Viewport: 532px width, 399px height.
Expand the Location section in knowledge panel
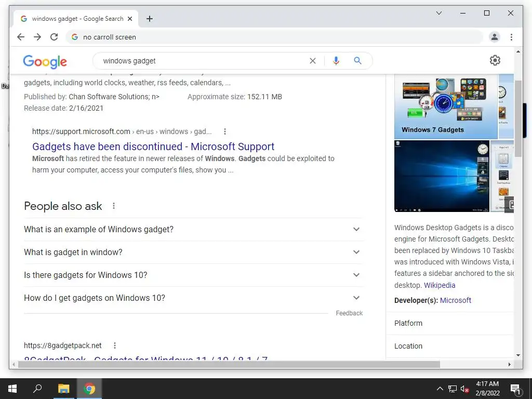(x=450, y=346)
